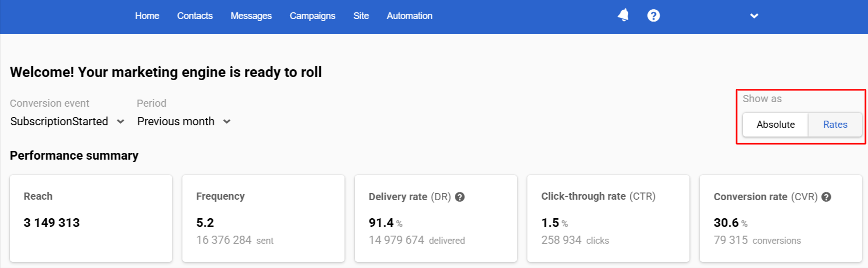Show Conversion rate info tooltip icon
This screenshot has height=268, width=868.
[826, 197]
